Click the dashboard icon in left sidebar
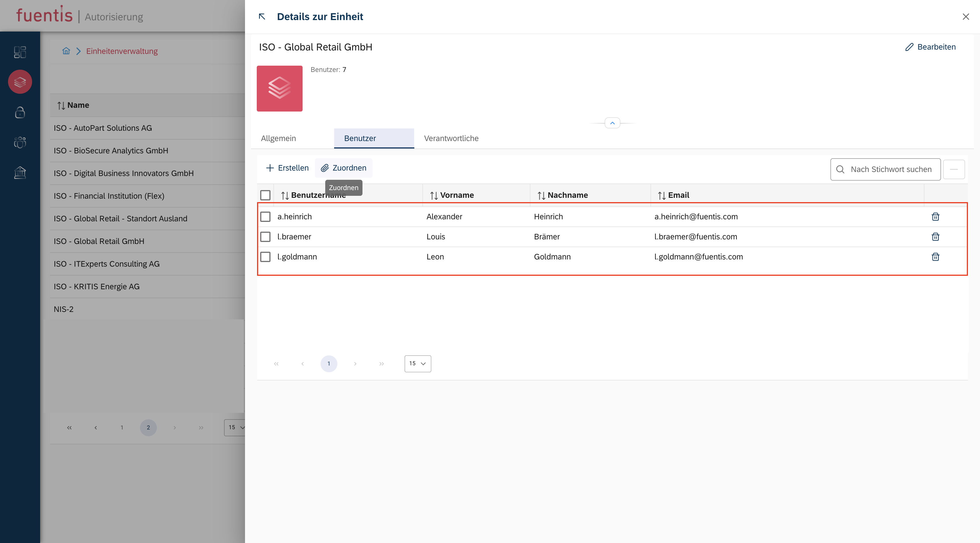 click(20, 52)
